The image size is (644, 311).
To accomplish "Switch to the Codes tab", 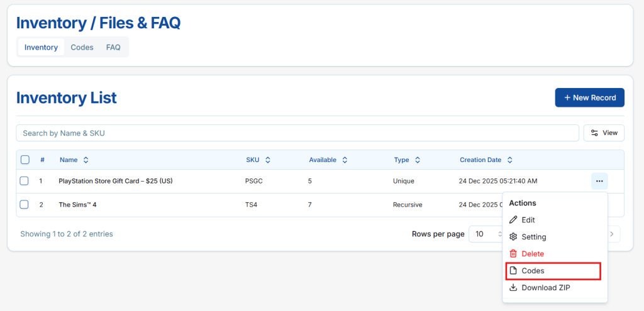I will point(82,47).
